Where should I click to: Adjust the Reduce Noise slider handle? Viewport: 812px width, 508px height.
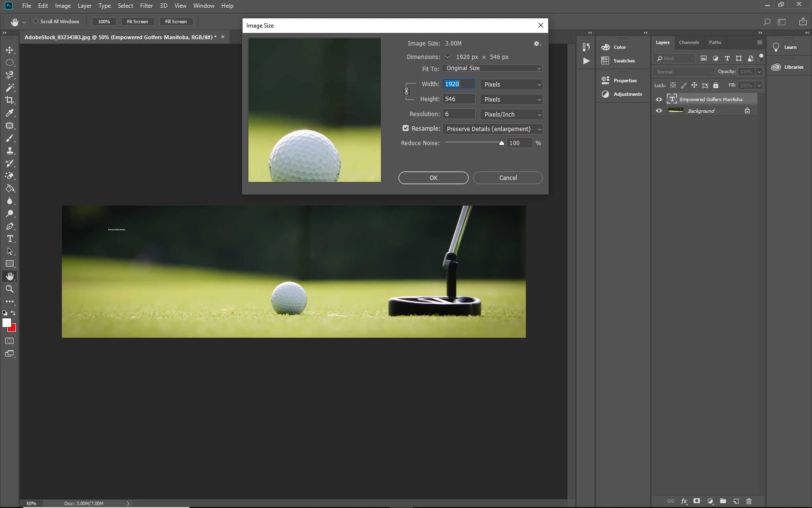tap(502, 143)
